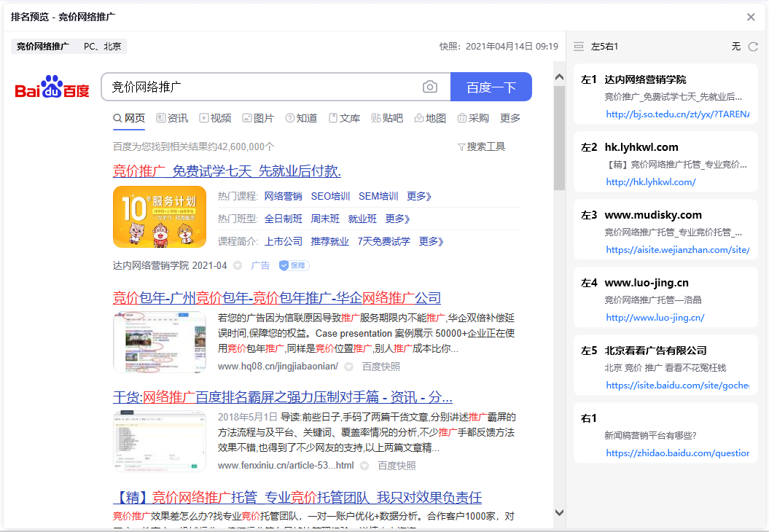The width and height of the screenshot is (769, 532).
Task: Open result 【精】竞价网络推广托管 title
Action: [x=297, y=498]
